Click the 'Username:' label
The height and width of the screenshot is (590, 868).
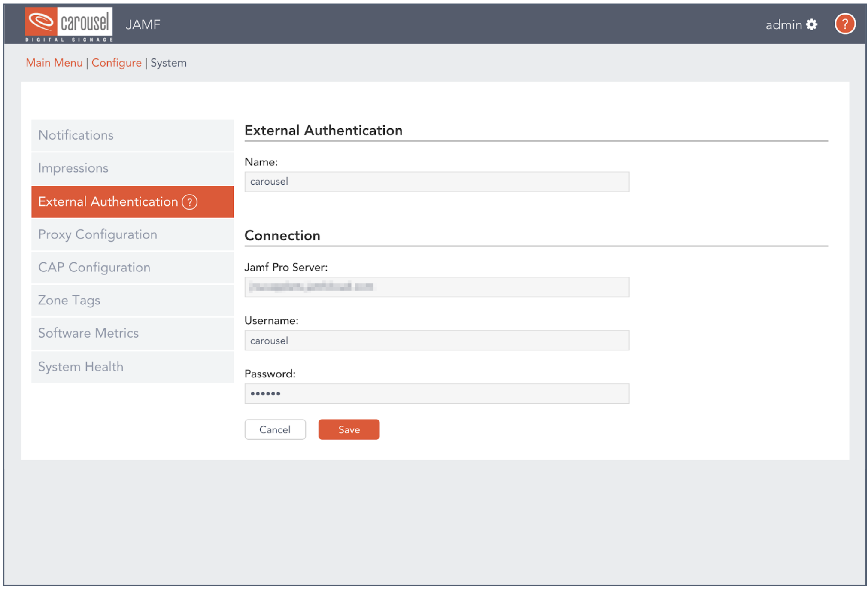[271, 321]
